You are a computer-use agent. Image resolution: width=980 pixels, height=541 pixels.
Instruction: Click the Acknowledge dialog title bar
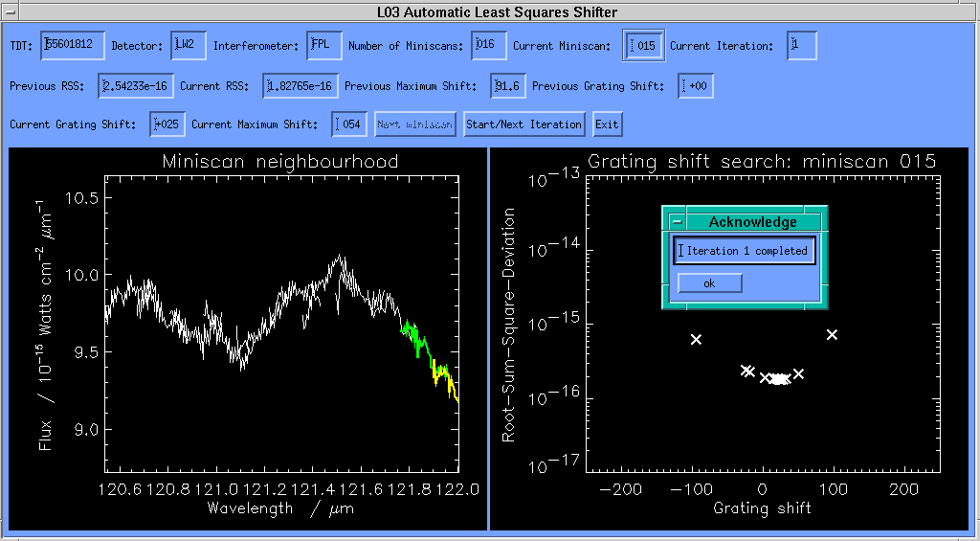pyautogui.click(x=752, y=221)
